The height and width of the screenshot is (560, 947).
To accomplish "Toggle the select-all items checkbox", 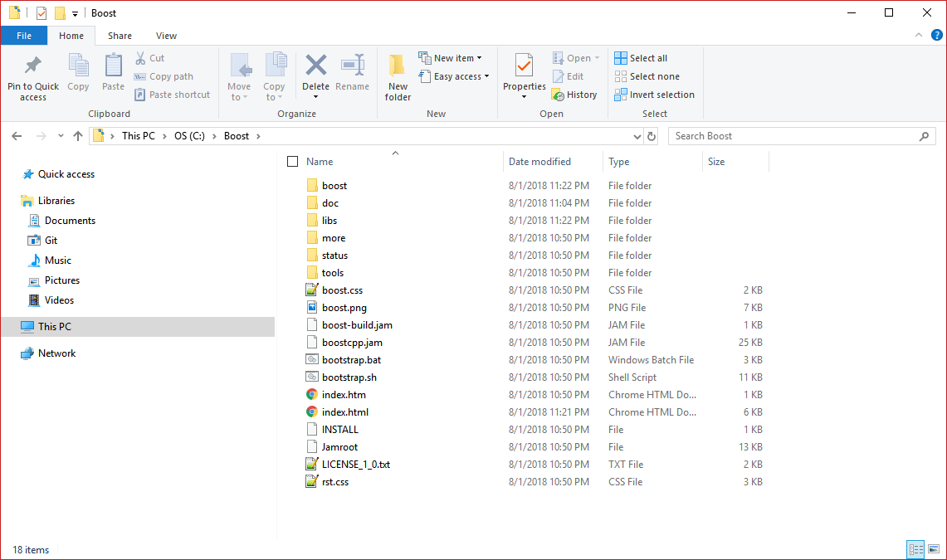I will (293, 161).
